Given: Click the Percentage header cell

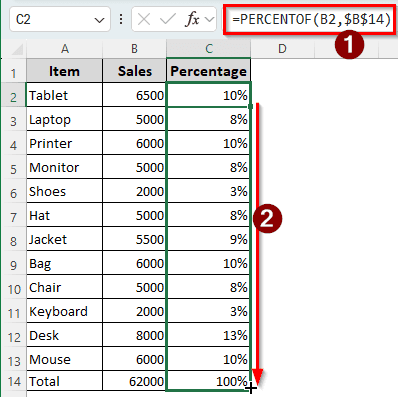Looking at the screenshot, I should click(209, 71).
